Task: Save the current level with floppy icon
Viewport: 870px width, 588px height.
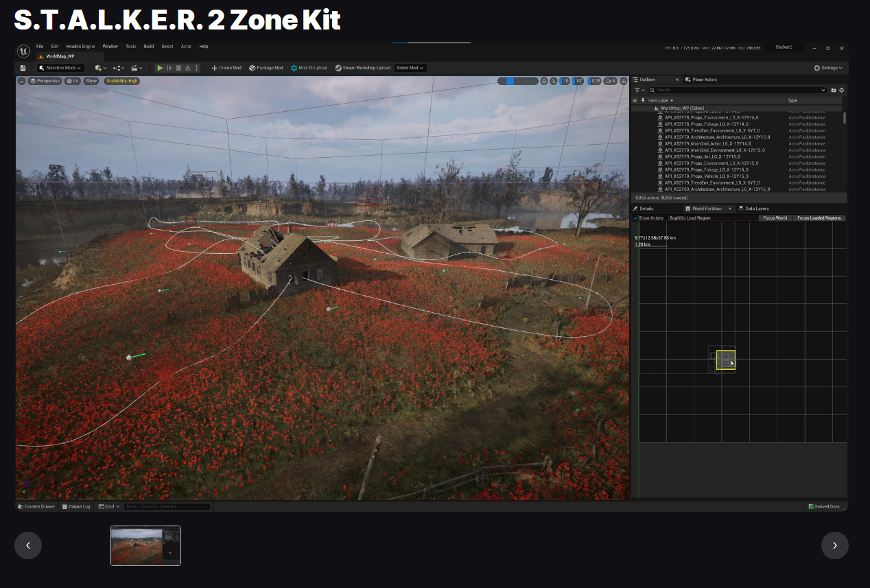Action: [23, 68]
